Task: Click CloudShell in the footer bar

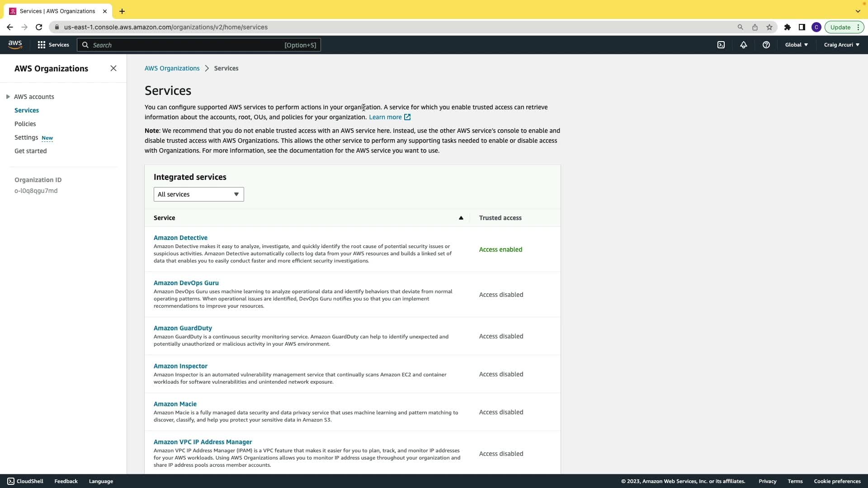Action: tap(25, 481)
